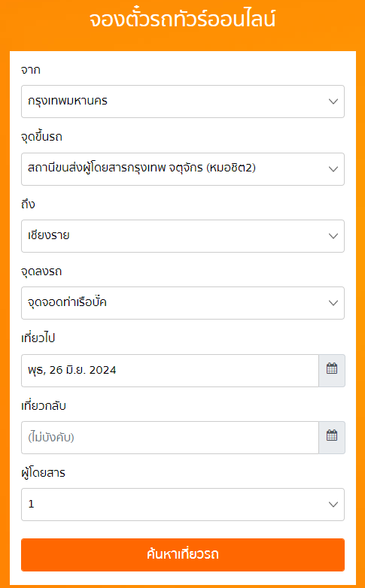Open the calendar icon beside เที่ยวกลับ field

coord(332,438)
